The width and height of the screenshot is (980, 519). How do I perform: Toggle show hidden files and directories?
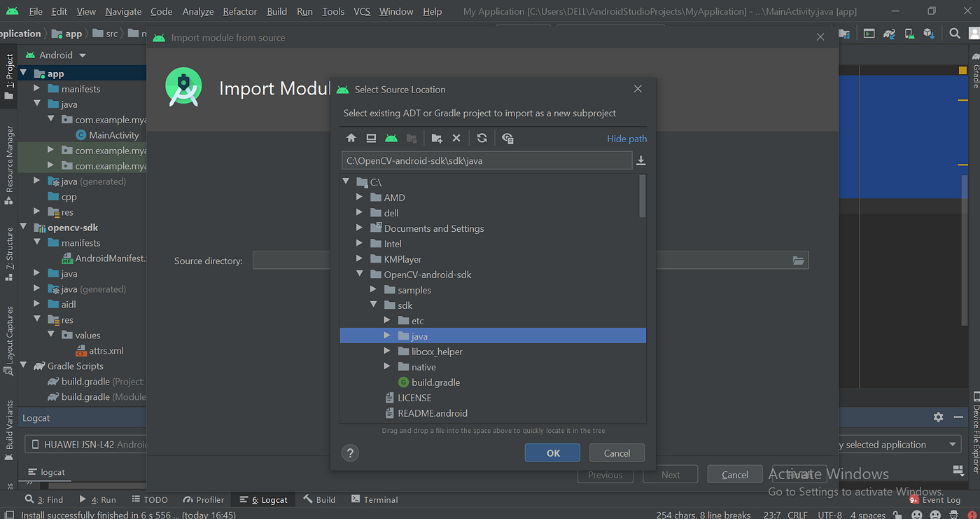tap(508, 138)
